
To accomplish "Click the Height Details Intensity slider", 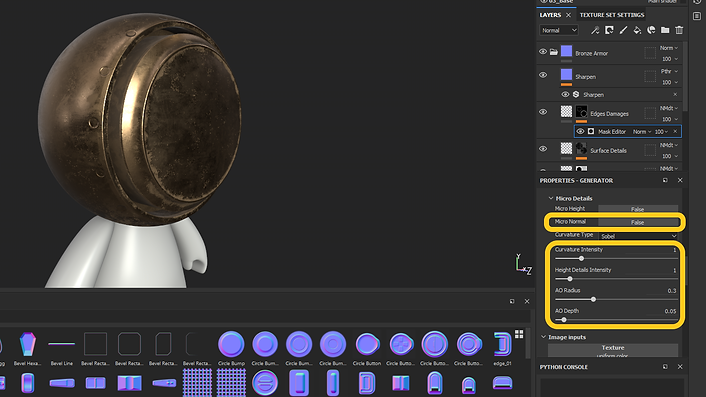I will point(616,279).
